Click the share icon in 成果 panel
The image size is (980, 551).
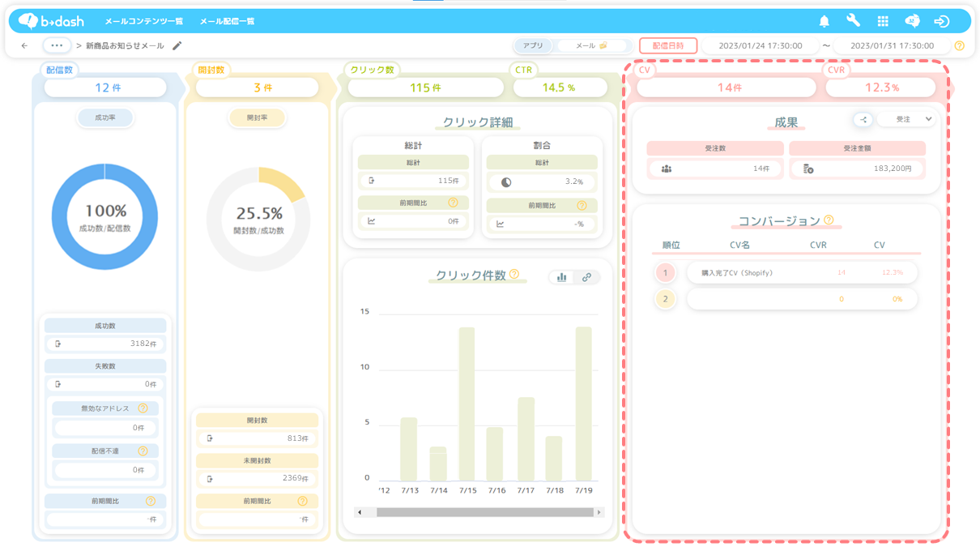click(x=863, y=120)
